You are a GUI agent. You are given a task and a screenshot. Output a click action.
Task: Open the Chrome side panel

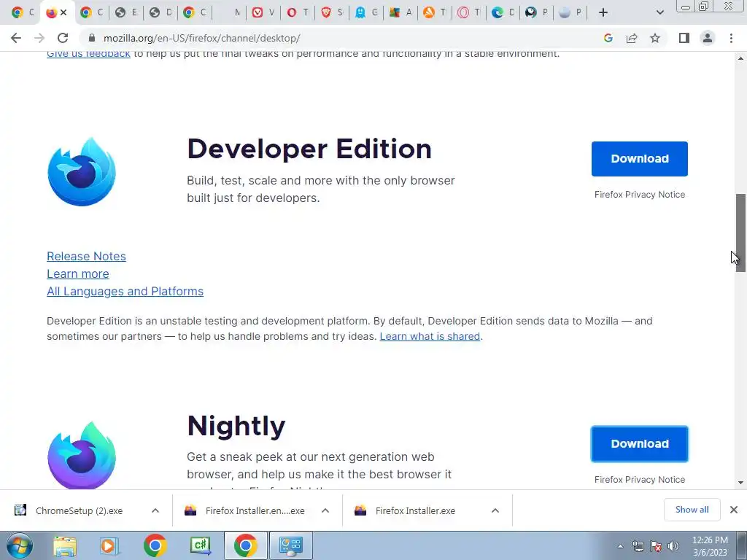click(684, 38)
